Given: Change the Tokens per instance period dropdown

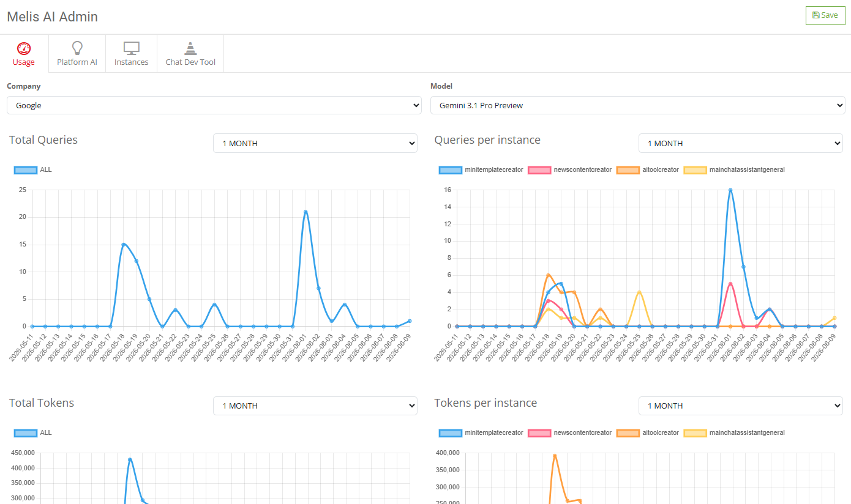Looking at the screenshot, I should [x=741, y=406].
